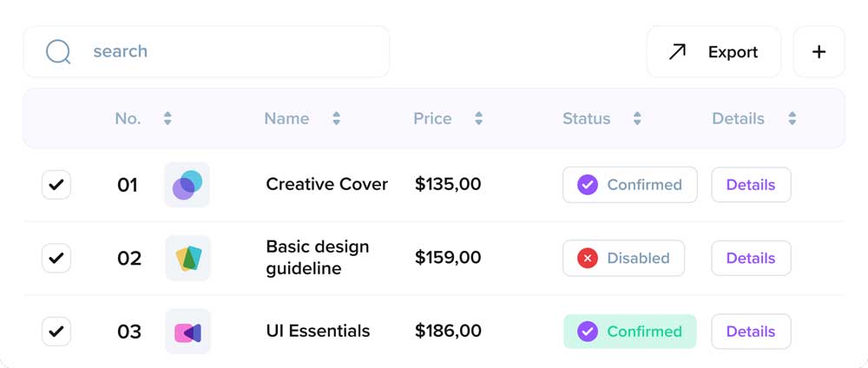Toggle the checkbox for row 02
Viewport: 868px width, 368px height.
point(56,258)
